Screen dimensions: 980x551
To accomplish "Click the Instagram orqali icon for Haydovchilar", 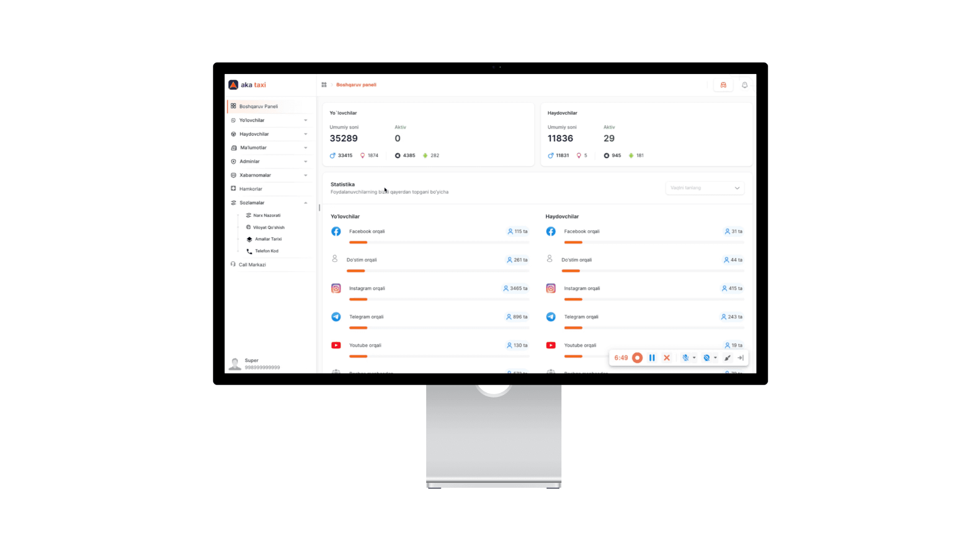I will pos(551,288).
